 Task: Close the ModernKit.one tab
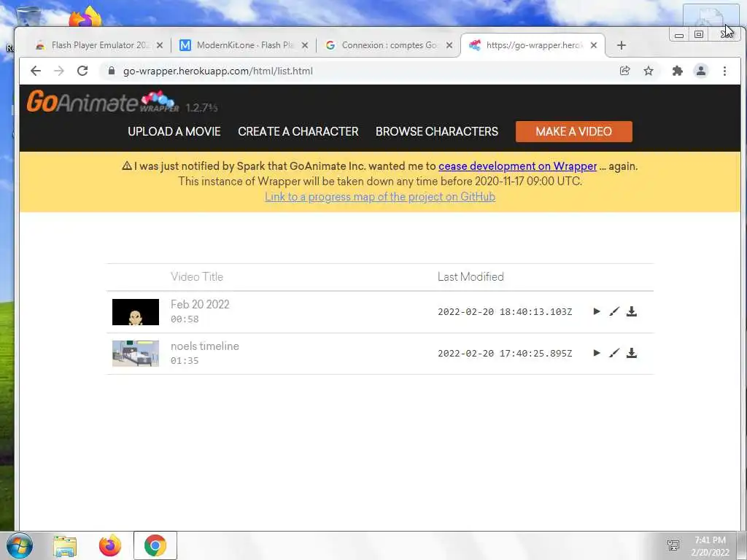click(x=305, y=45)
